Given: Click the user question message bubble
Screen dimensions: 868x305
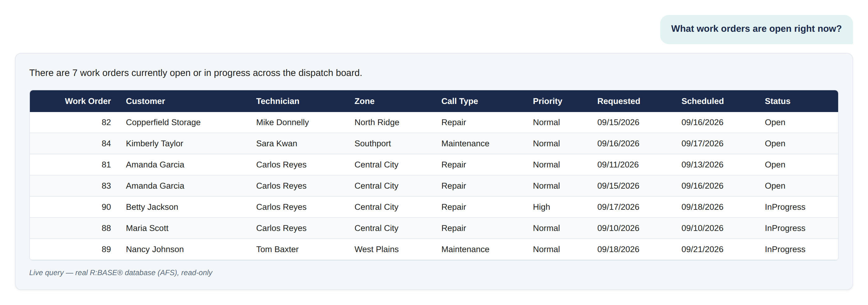Looking at the screenshot, I should 756,29.
